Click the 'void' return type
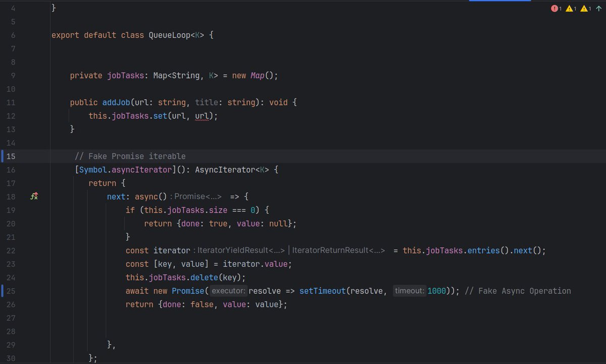The height and width of the screenshot is (364, 606). tap(278, 102)
